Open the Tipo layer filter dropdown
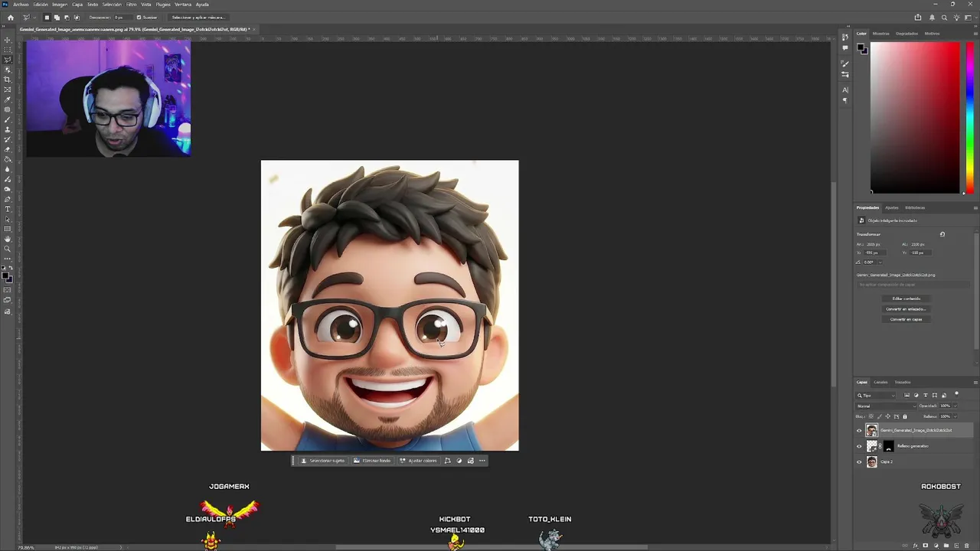The height and width of the screenshot is (551, 980). [876, 395]
